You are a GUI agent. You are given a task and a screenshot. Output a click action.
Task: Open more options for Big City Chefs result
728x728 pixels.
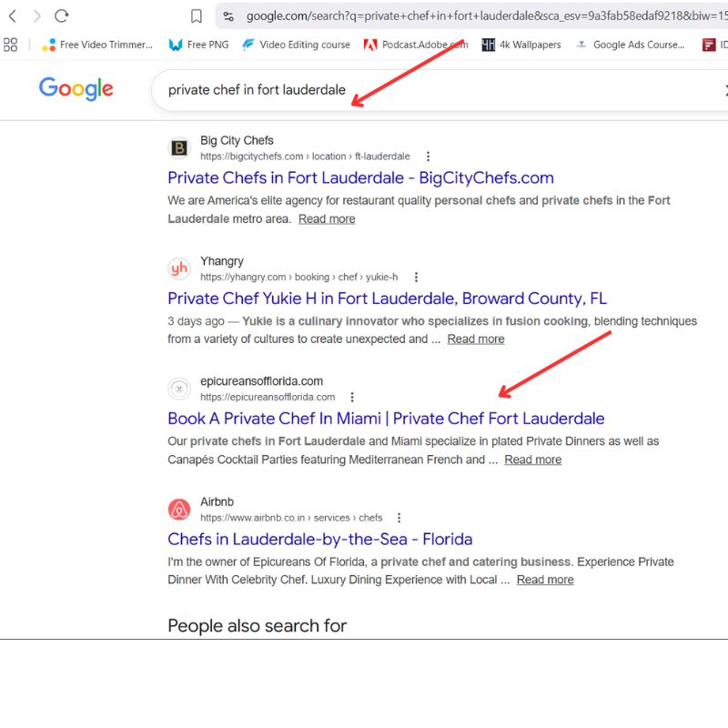click(429, 157)
